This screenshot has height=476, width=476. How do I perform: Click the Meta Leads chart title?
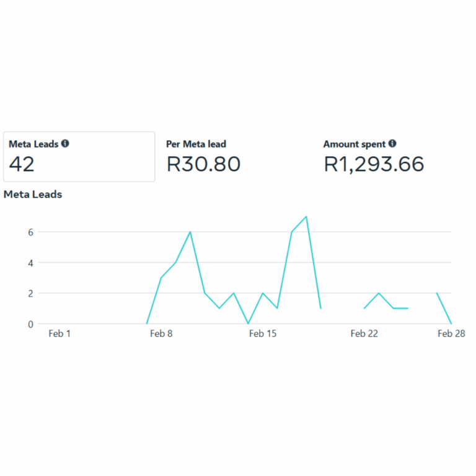click(33, 194)
